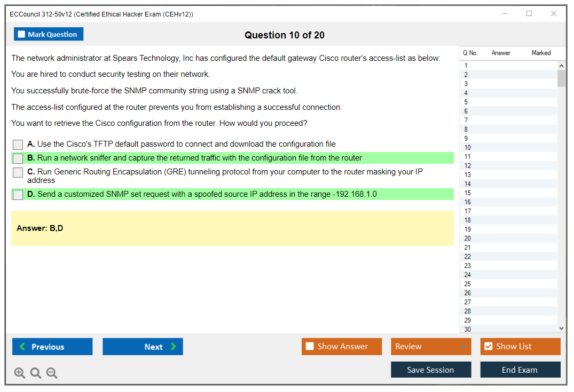Click the zoom in magnifier icon
Image resolution: width=574 pixels, height=392 pixels.
click(20, 373)
